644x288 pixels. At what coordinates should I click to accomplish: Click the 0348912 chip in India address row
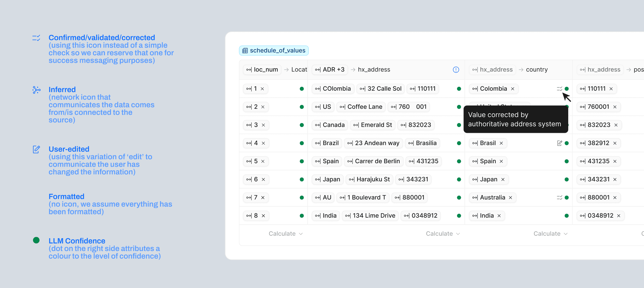[x=420, y=216]
